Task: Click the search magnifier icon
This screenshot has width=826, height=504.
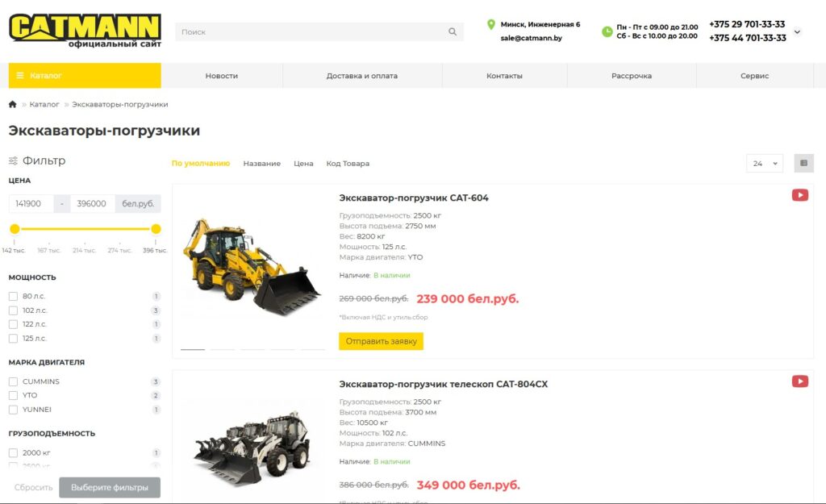Action: tap(452, 31)
